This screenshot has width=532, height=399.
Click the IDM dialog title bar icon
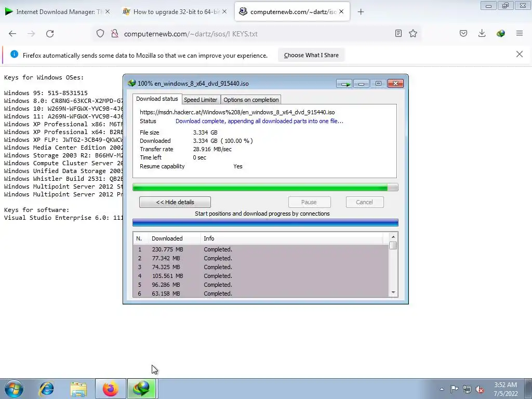[131, 83]
